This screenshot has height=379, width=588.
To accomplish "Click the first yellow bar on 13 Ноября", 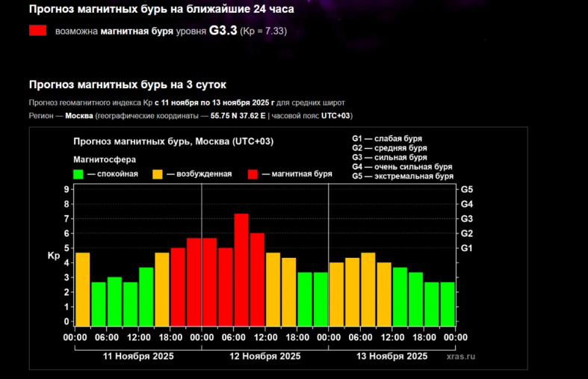I will click(336, 294).
